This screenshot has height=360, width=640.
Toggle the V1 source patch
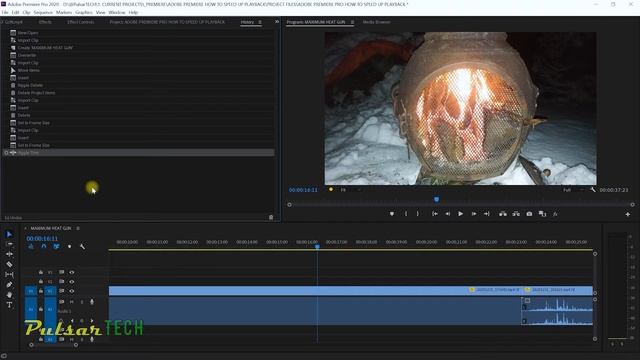tap(31, 291)
